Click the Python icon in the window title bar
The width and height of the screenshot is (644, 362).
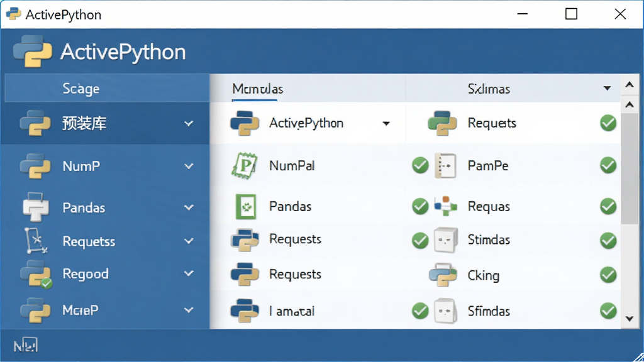coord(14,14)
